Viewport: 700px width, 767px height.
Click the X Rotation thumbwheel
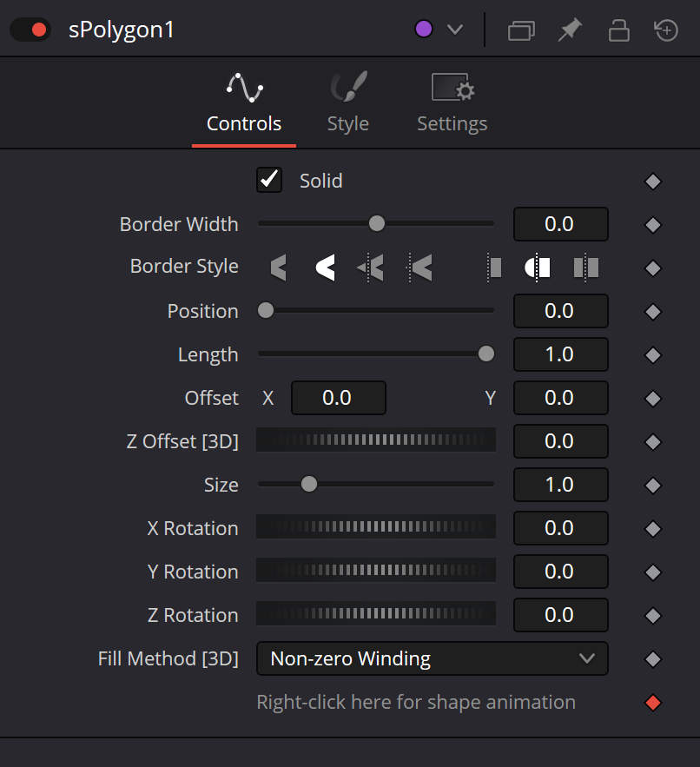tap(376, 526)
